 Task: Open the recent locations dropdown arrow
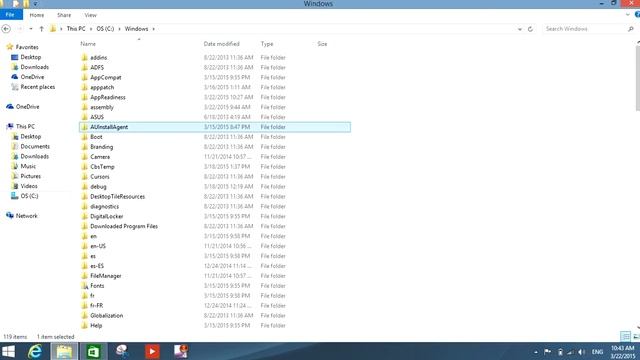[31, 29]
